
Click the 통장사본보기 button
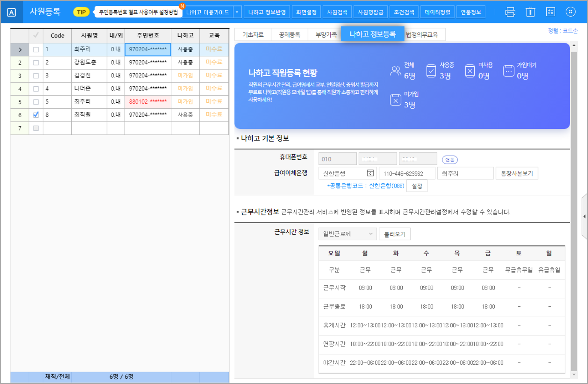[517, 173]
